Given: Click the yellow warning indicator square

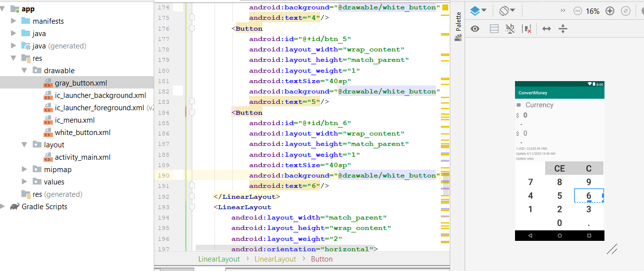Looking at the screenshot, I should click(445, 7).
